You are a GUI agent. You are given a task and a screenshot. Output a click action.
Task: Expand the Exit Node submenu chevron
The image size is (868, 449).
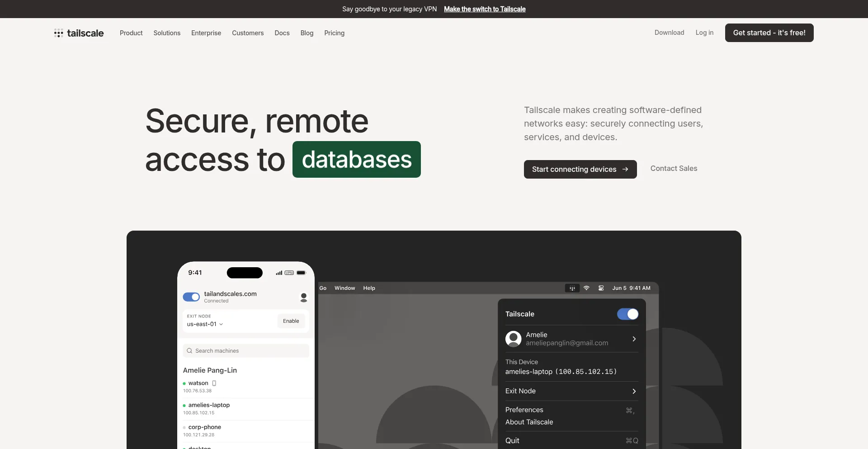click(634, 391)
